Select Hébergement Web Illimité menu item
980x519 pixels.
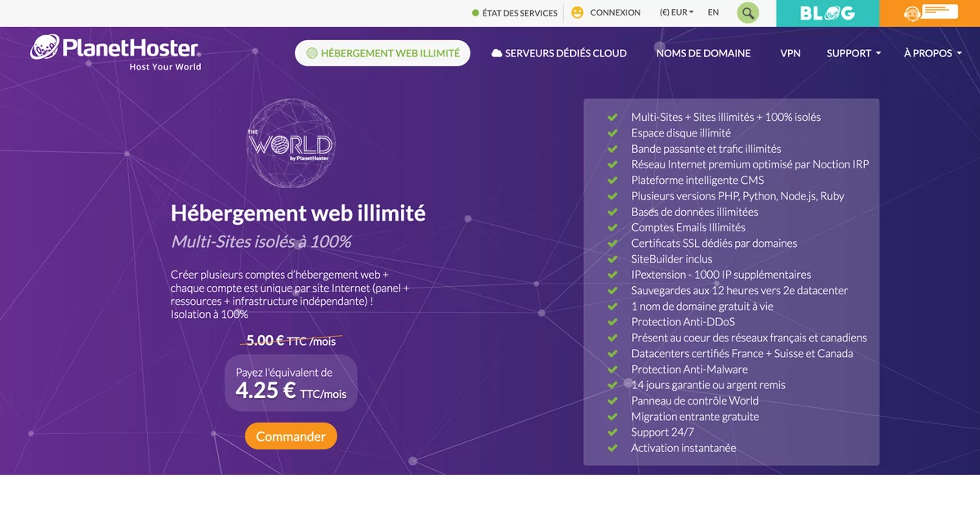[382, 53]
